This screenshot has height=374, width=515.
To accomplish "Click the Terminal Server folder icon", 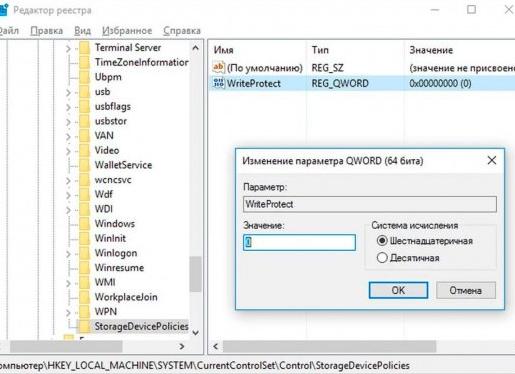I will (85, 48).
